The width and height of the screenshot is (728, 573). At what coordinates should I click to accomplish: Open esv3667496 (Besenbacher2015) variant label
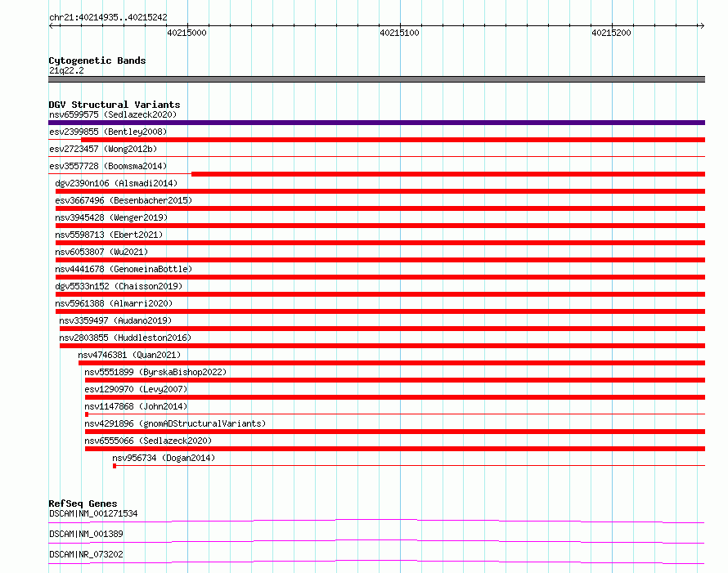[x=124, y=200]
